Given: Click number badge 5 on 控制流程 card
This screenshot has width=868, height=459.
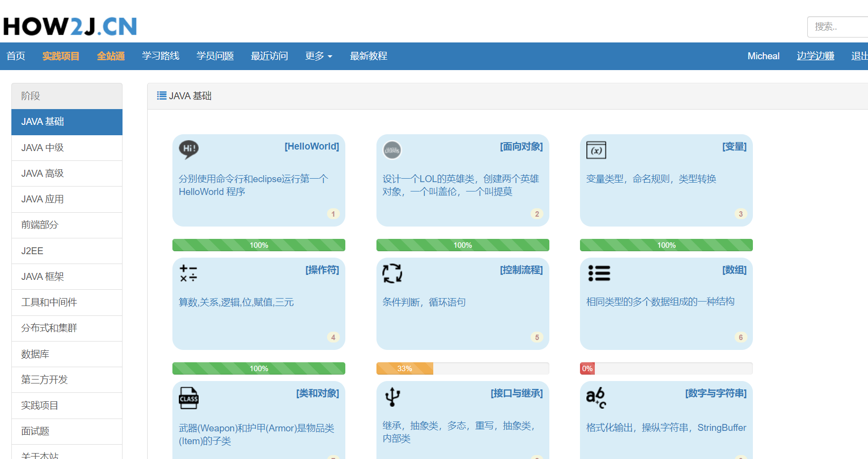Looking at the screenshot, I should 537,337.
